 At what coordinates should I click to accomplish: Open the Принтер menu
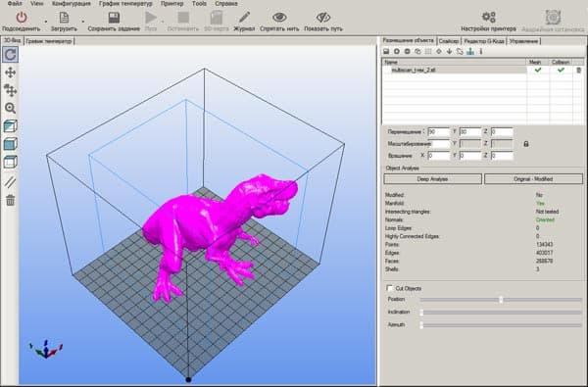coord(172,3)
